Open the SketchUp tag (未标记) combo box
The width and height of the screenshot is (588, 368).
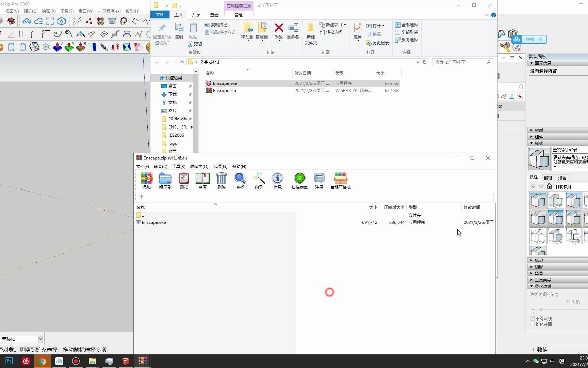pyautogui.click(x=22, y=339)
